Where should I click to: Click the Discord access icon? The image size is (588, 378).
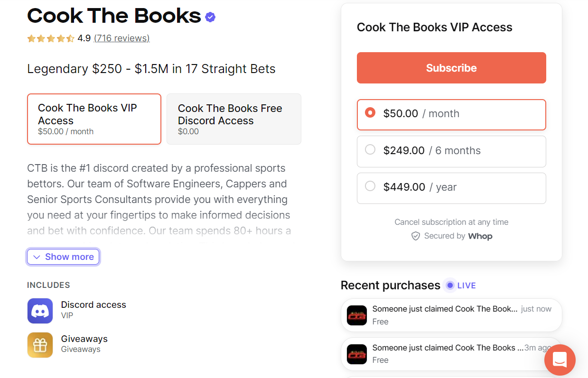40,311
